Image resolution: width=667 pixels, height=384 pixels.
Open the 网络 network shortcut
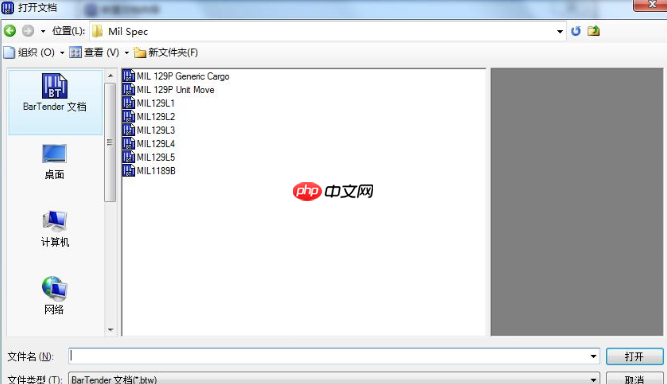click(x=54, y=296)
